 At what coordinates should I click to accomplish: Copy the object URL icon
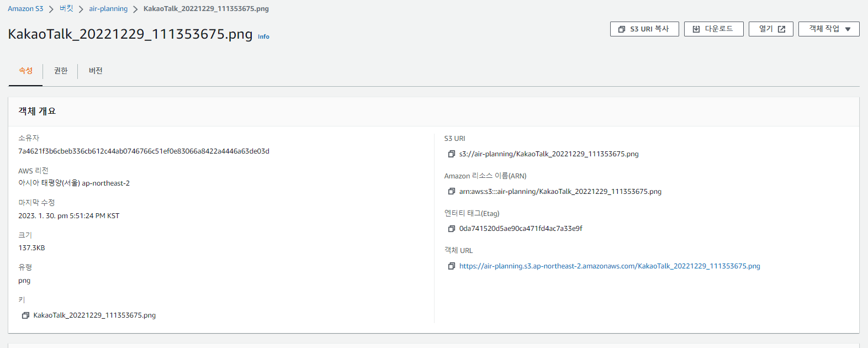click(451, 266)
